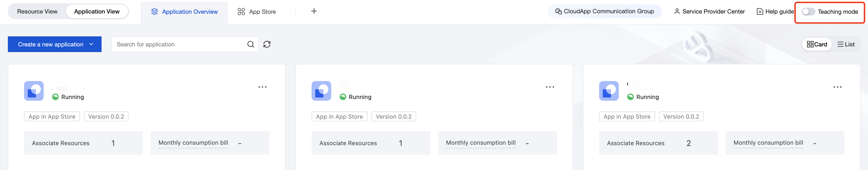868x170 pixels.
Task: Enable the Teaching mode switch
Action: click(x=808, y=12)
